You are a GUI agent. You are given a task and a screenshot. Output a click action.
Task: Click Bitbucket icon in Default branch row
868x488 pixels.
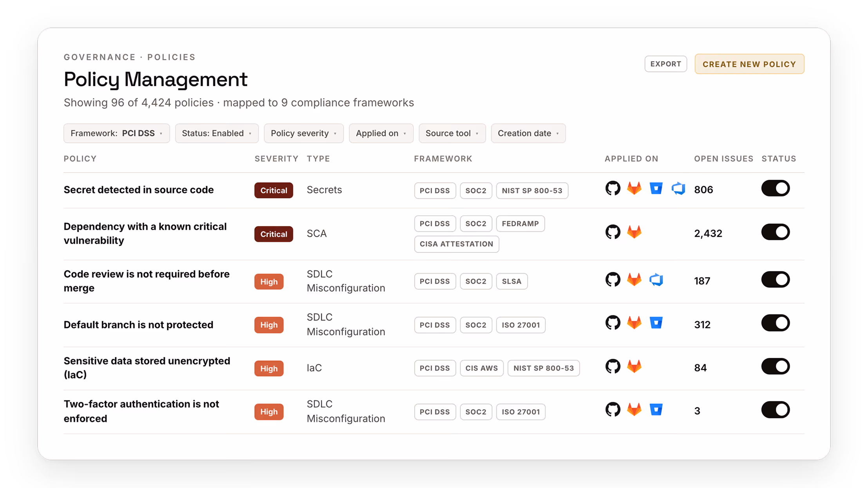tap(656, 323)
